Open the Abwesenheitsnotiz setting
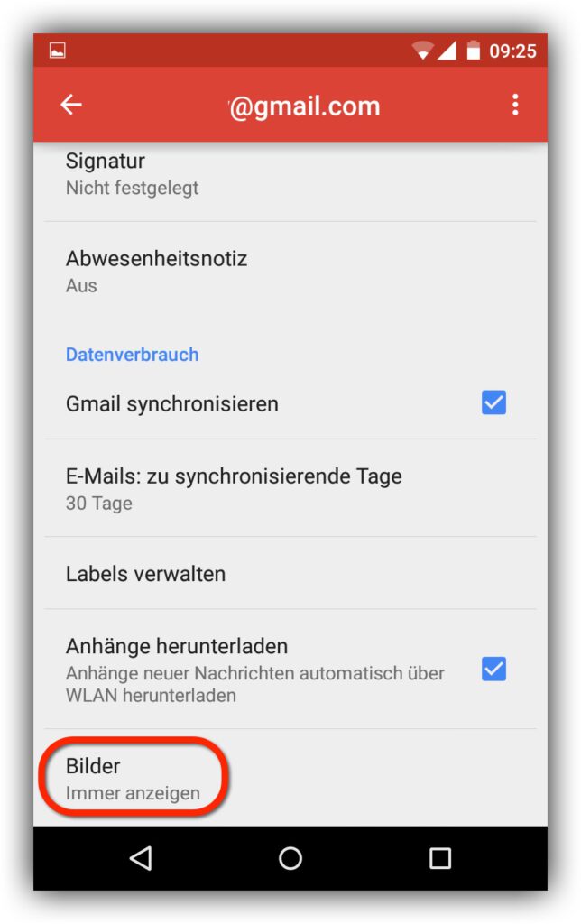The width and height of the screenshot is (581, 924). 290,271
